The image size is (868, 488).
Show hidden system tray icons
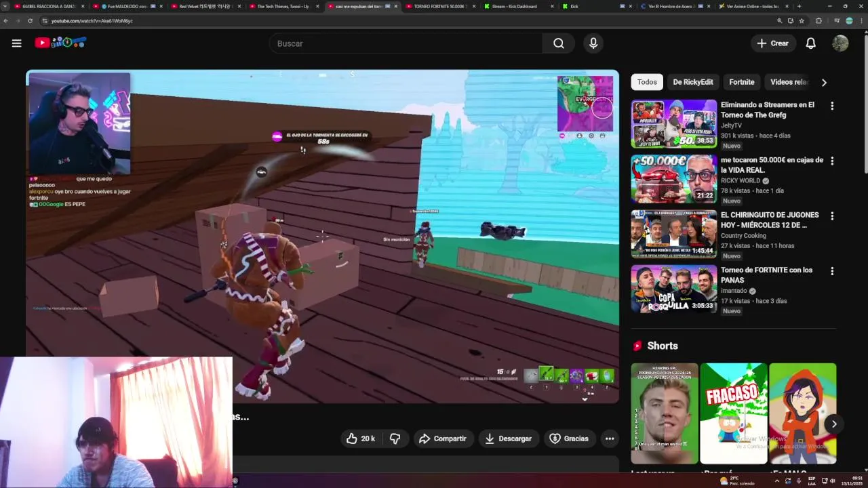pos(776,481)
